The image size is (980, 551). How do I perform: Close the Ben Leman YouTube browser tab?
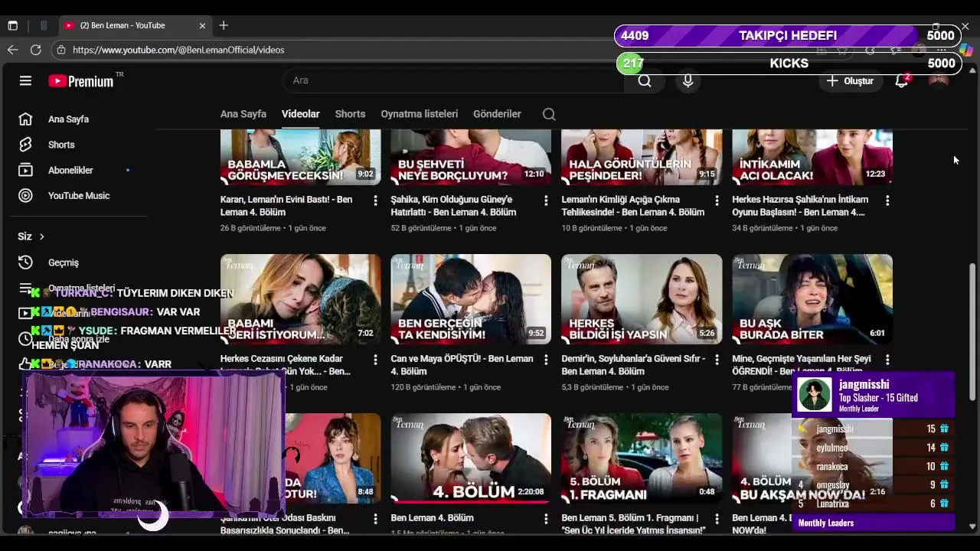202,25
